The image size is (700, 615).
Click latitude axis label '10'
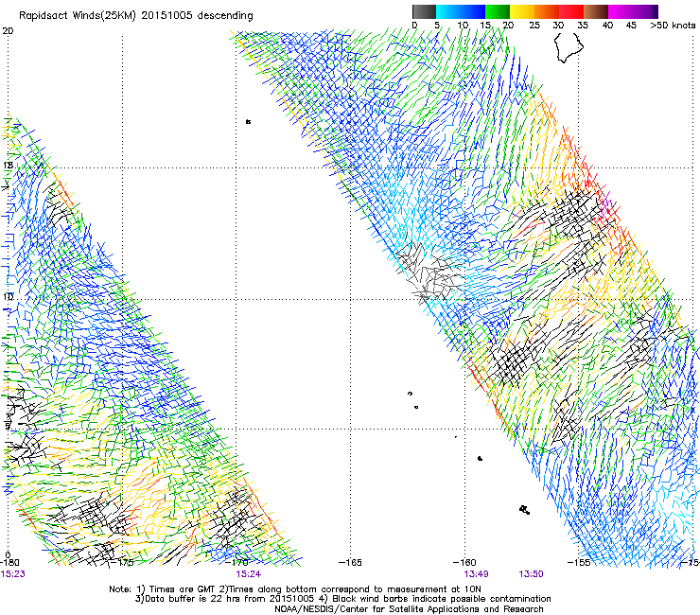[x=8, y=297]
